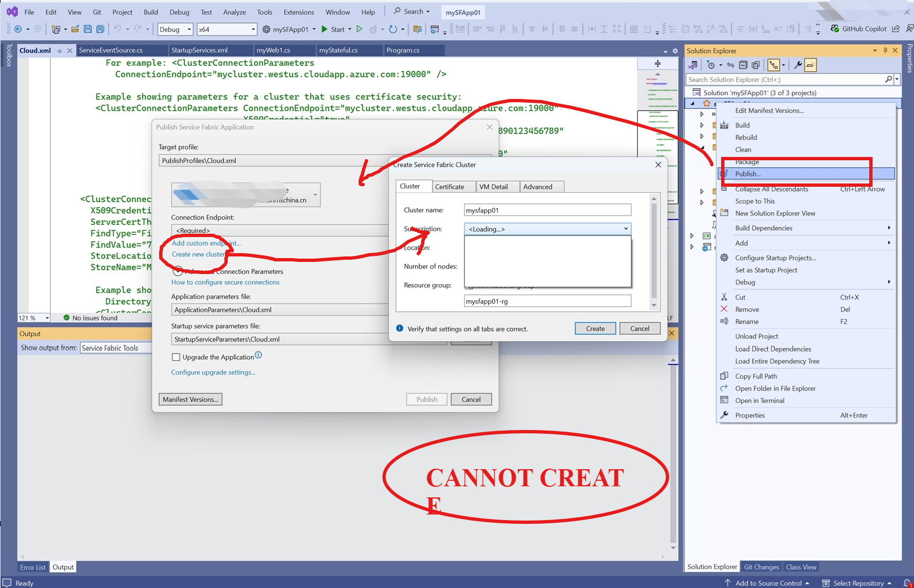
Task: Click the GitHub Copilot icon
Action: 835,29
